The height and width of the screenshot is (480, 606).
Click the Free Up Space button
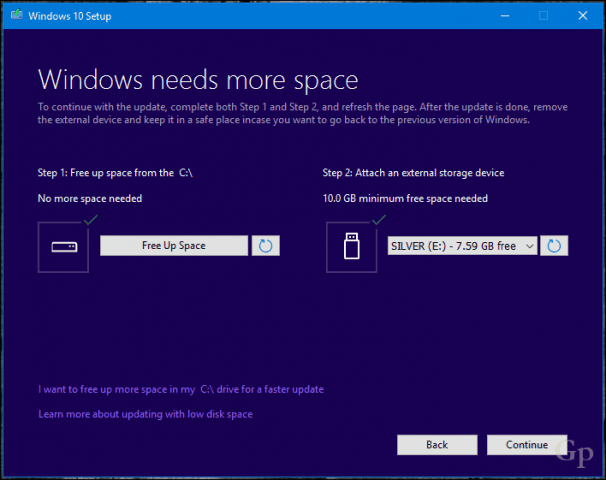(174, 245)
